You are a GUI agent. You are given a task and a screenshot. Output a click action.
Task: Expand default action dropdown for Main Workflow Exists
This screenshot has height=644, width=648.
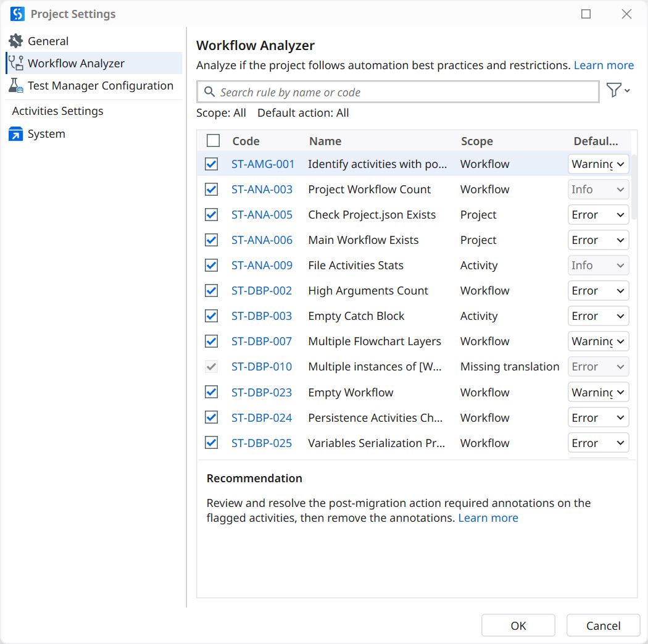coord(598,240)
